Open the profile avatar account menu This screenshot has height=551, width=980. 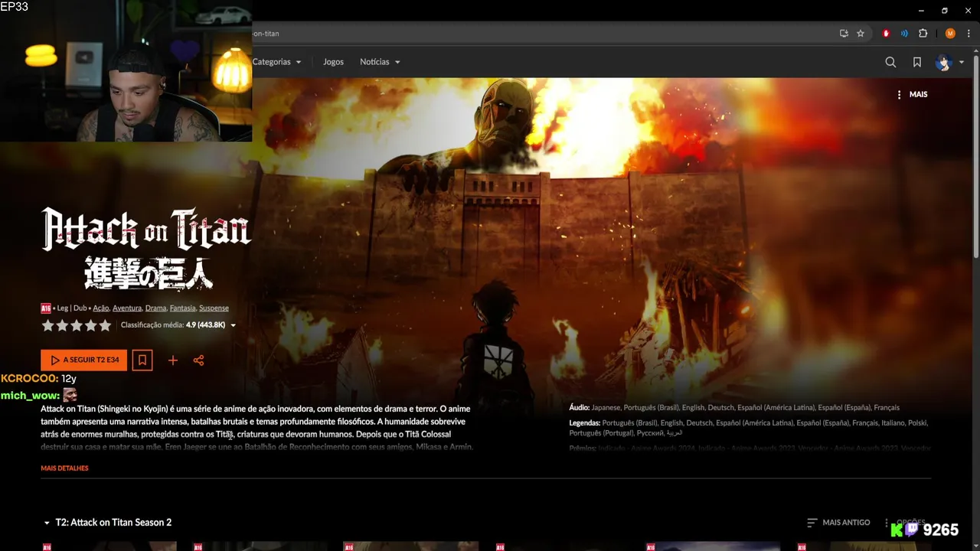coord(943,62)
